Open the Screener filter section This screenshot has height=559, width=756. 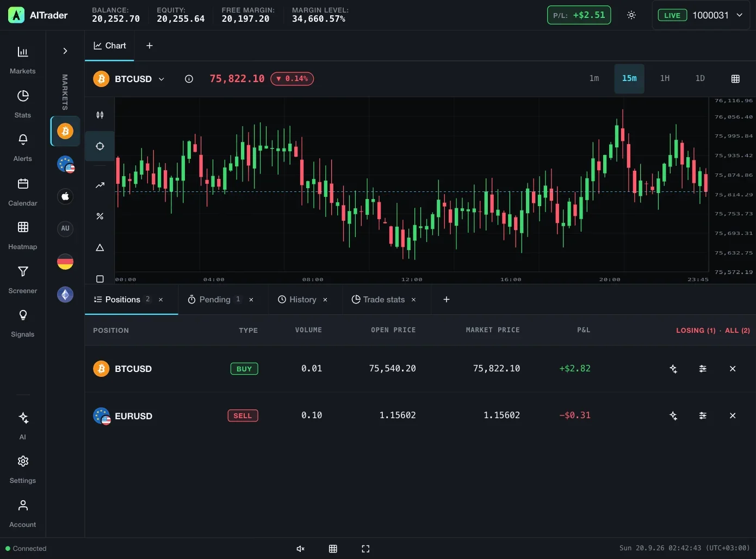(23, 279)
